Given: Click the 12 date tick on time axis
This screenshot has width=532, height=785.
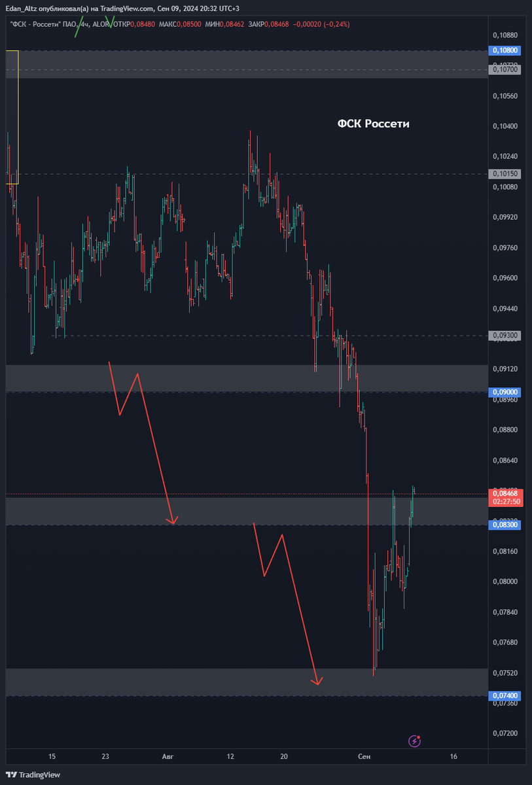Looking at the screenshot, I should click(x=230, y=756).
